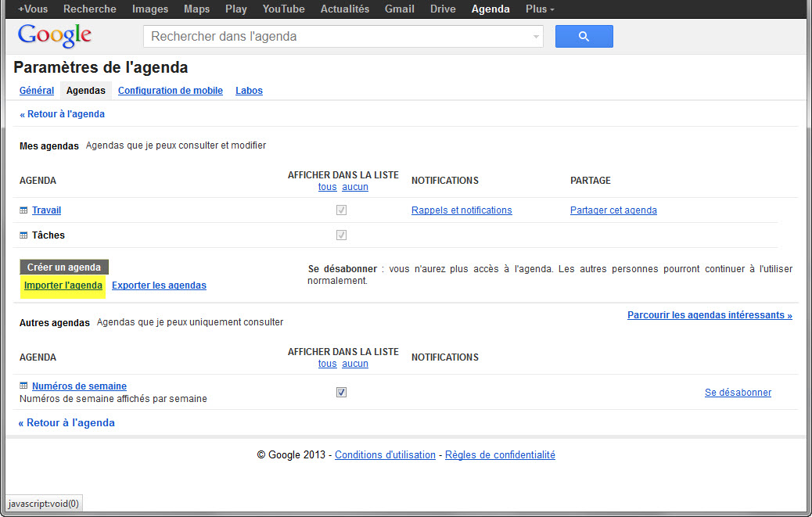
Task: Open the search options dropdown arrow
Action: coord(536,37)
